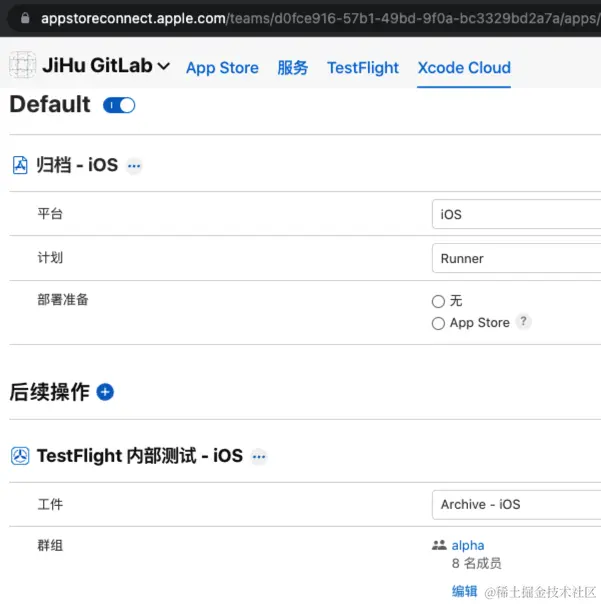Open more options for TestFlight 内部测试 - iOS
This screenshot has height=604, width=601.
259,457
